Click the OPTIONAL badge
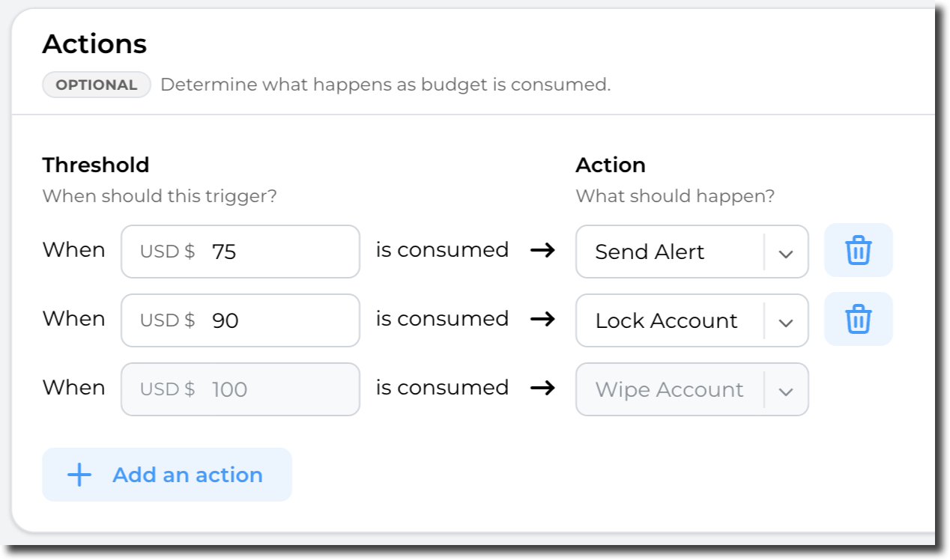The height and width of the screenshot is (560, 950). pyautogui.click(x=97, y=85)
